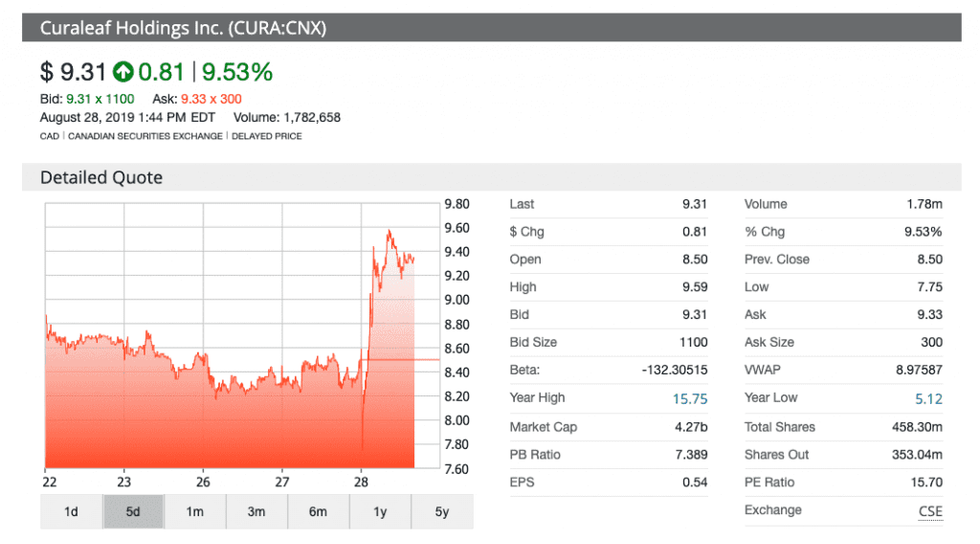Image resolution: width=980 pixels, height=544 pixels.
Task: Open the Year High value 15.75 link
Action: (x=689, y=398)
